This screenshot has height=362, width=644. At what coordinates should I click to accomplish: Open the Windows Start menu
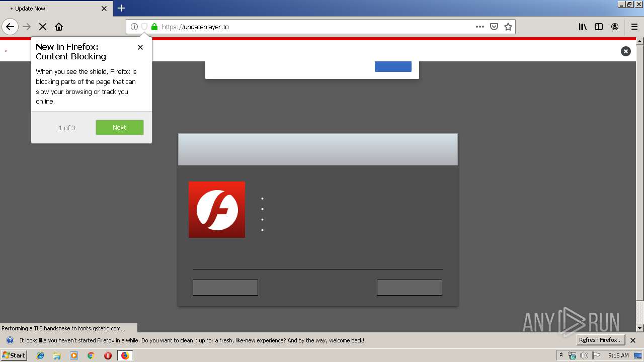14,355
